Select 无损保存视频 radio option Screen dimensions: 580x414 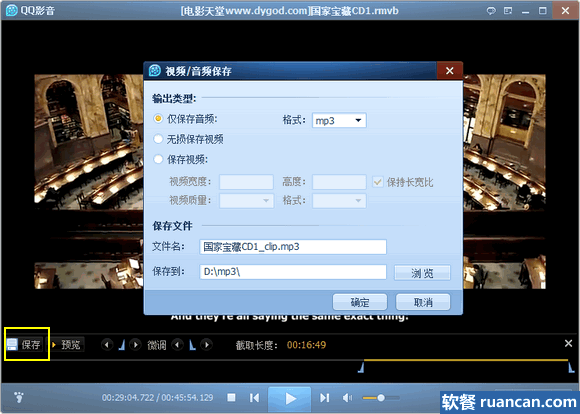coord(158,139)
